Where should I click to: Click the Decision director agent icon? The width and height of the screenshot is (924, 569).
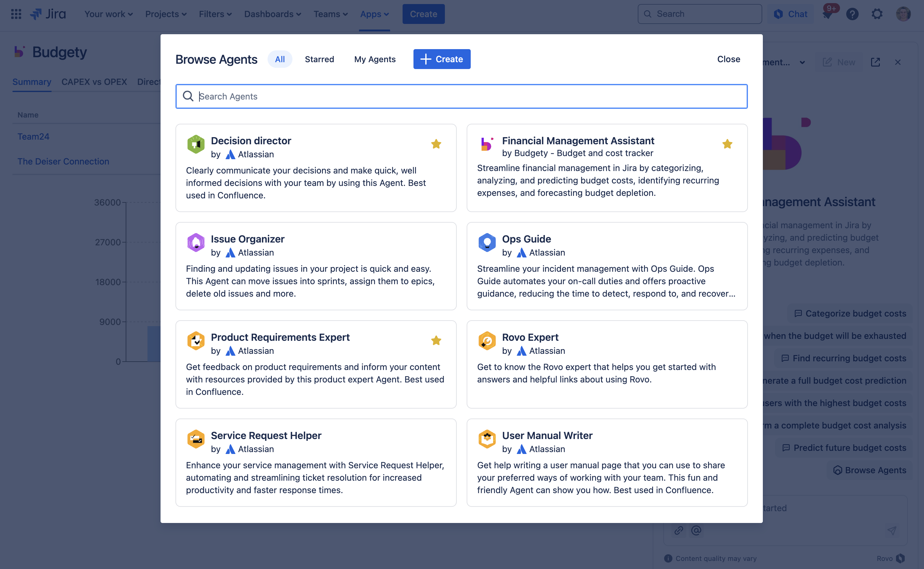point(196,144)
